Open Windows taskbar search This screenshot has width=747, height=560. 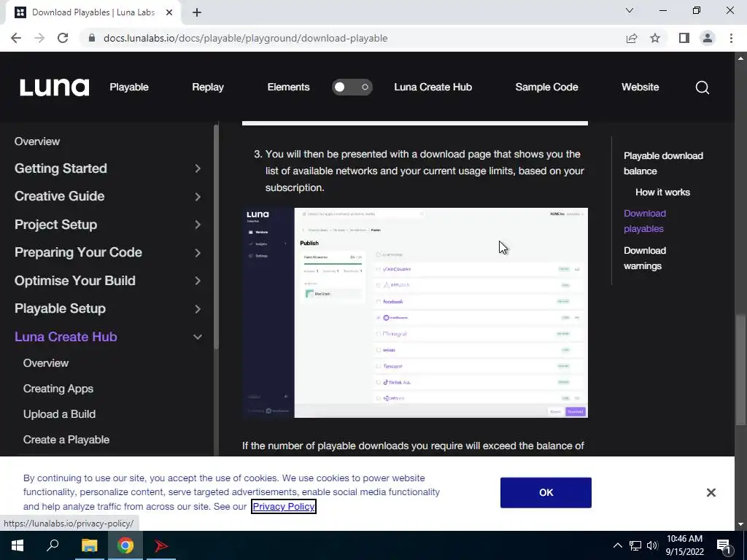pyautogui.click(x=53, y=545)
